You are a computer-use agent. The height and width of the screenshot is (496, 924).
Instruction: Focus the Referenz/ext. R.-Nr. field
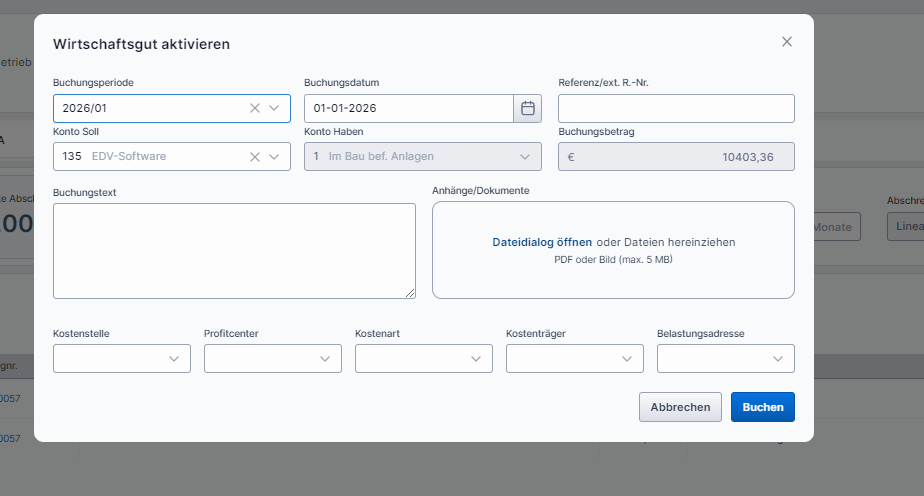click(x=676, y=108)
